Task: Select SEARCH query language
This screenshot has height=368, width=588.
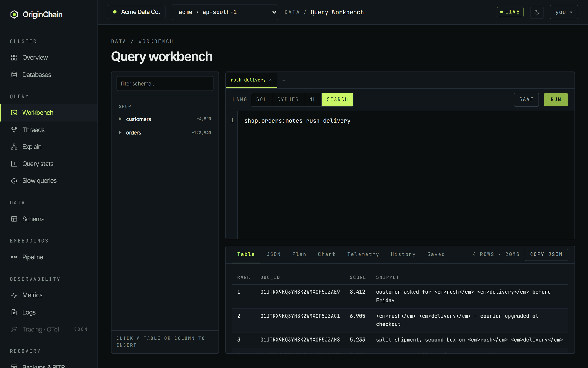Action: [337, 99]
